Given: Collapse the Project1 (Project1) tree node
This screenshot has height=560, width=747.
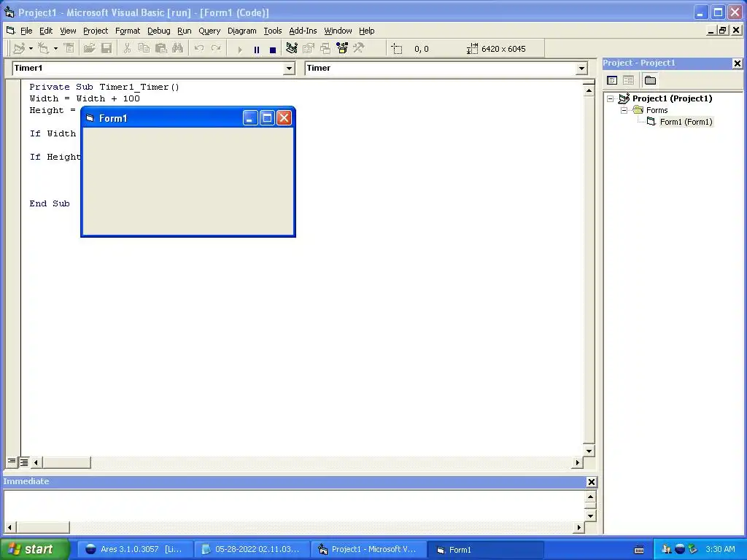Looking at the screenshot, I should pyautogui.click(x=611, y=98).
